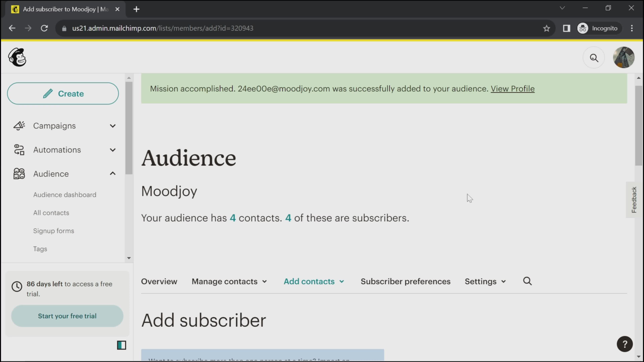Toggle the sidebar collapse icon
This screenshot has height=362, width=644.
121,345
